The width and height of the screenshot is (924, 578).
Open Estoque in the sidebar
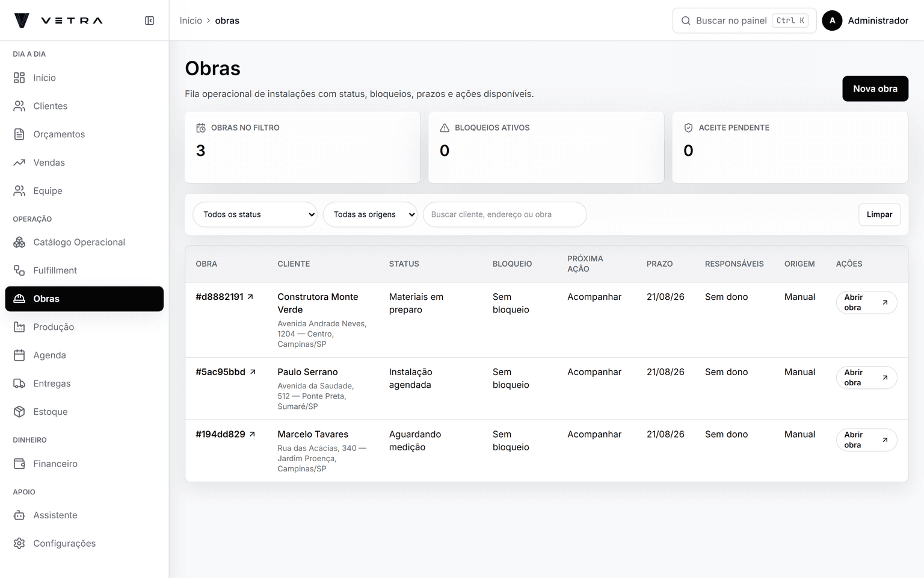pos(84,412)
